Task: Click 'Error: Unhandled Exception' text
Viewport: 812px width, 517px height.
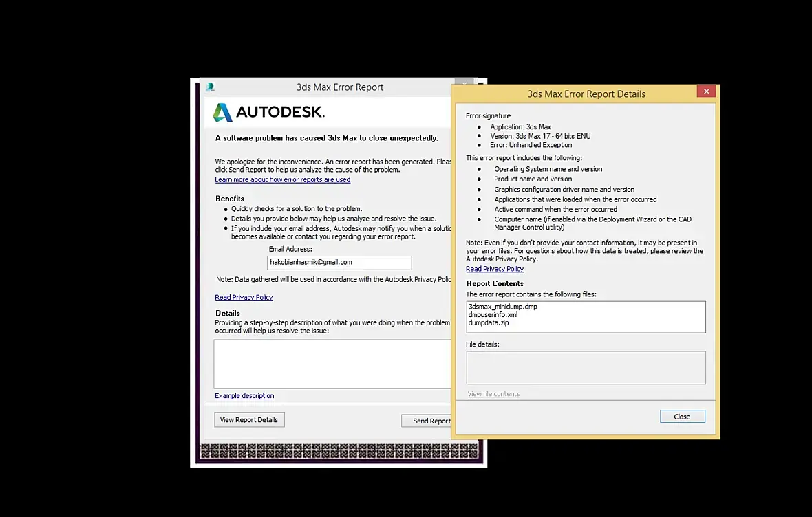Action: click(x=531, y=145)
